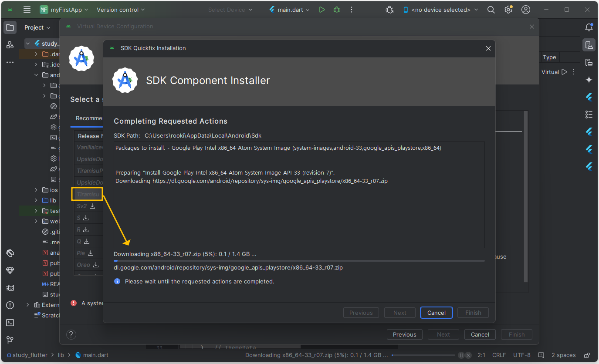
Task: Click the status bar download progress bar
Action: click(423, 355)
